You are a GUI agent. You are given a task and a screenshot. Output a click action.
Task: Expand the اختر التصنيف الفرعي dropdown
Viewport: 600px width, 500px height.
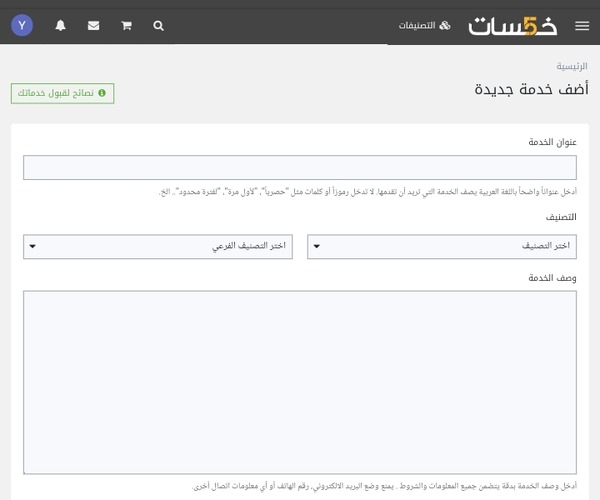point(158,246)
